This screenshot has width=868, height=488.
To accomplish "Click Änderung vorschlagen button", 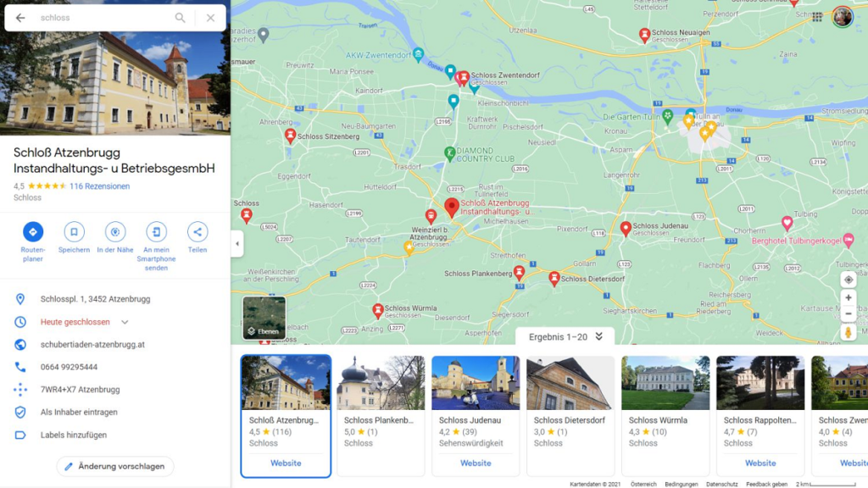I will coord(115,466).
